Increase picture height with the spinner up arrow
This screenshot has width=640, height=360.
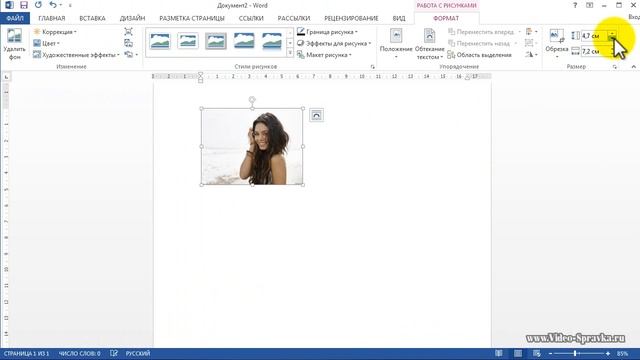(x=612, y=33)
